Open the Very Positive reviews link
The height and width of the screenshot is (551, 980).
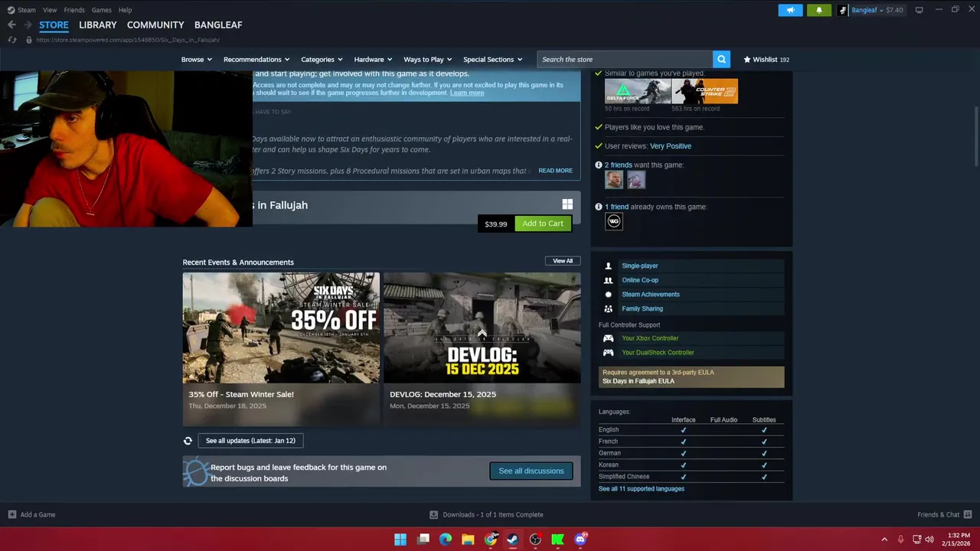click(x=671, y=146)
